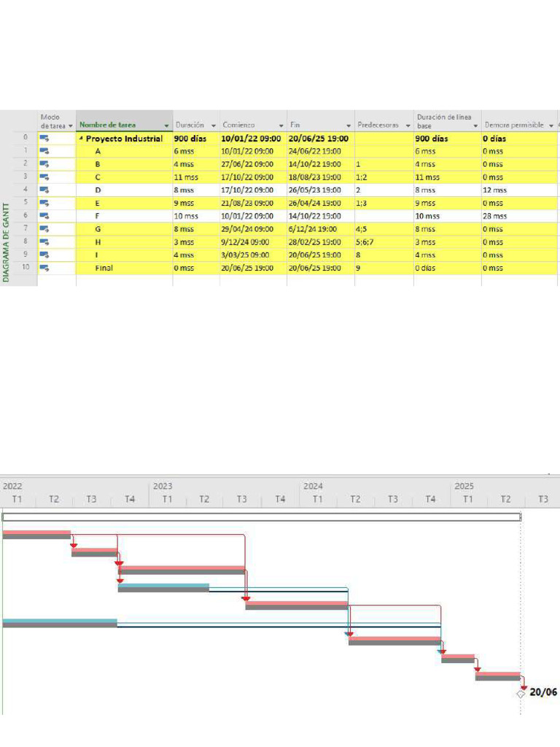
Task: Click the 11 mss duration for task C
Action: (x=186, y=177)
